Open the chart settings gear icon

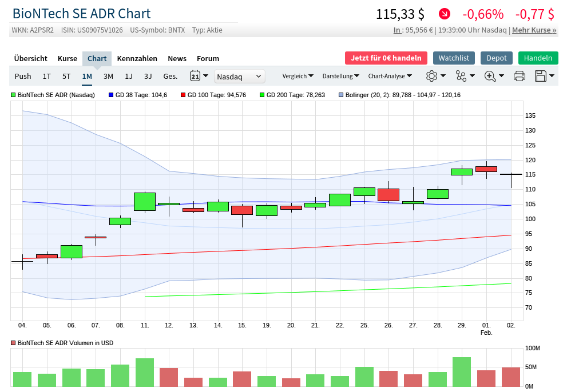pos(431,76)
